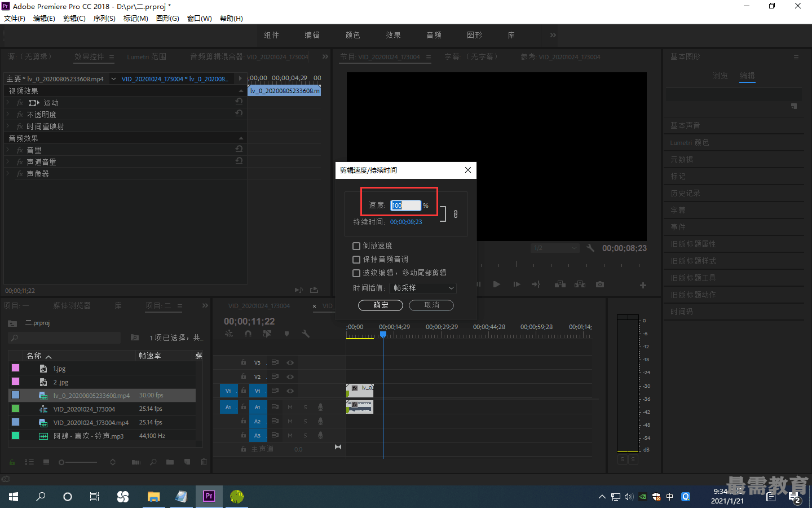Screen dimensions: 812x508
Task: Open the 文件(F) menu
Action: click(15, 19)
